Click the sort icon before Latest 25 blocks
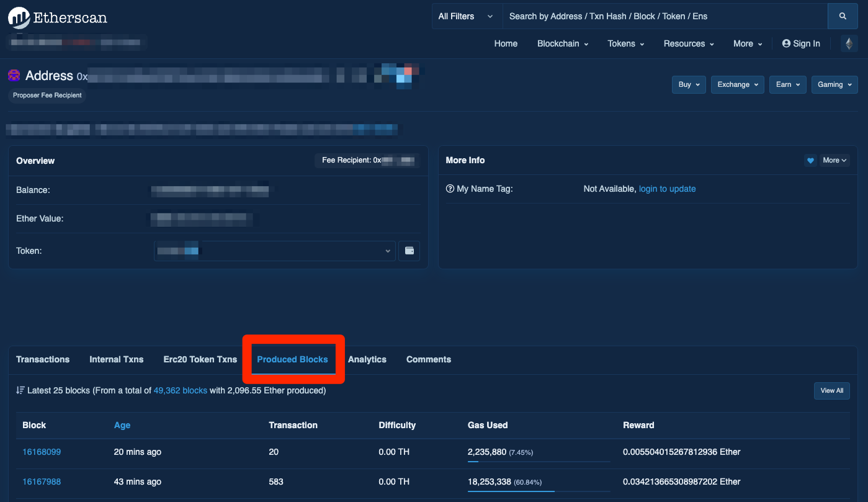 [x=20, y=390]
